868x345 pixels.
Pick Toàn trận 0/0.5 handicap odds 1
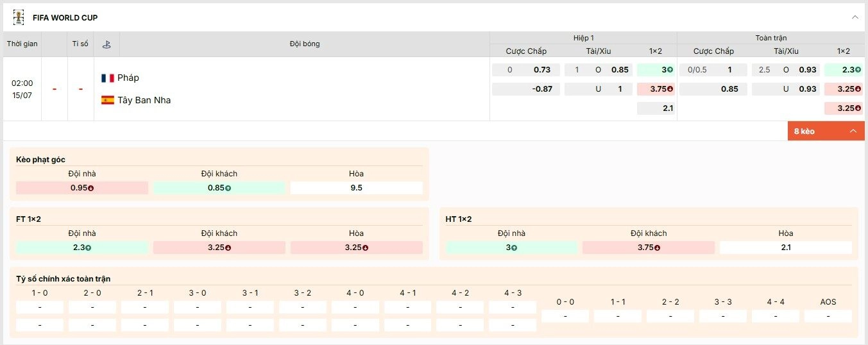pyautogui.click(x=713, y=70)
